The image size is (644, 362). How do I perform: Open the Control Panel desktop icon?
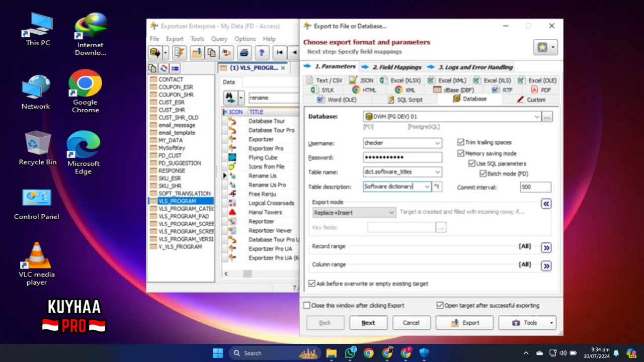[37, 205]
